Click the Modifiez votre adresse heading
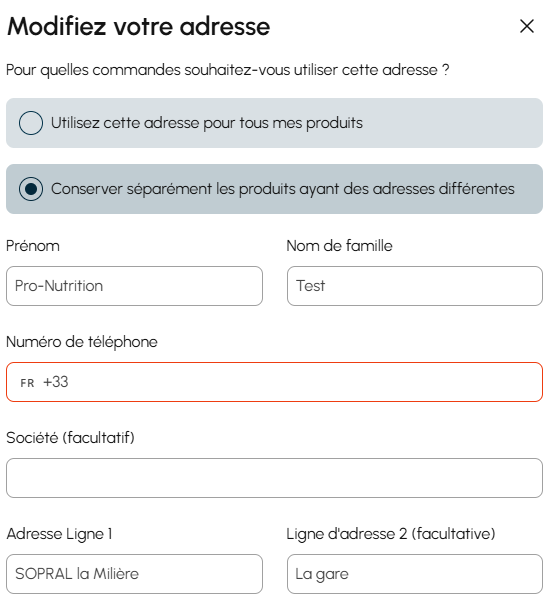The image size is (557, 599). click(x=139, y=26)
